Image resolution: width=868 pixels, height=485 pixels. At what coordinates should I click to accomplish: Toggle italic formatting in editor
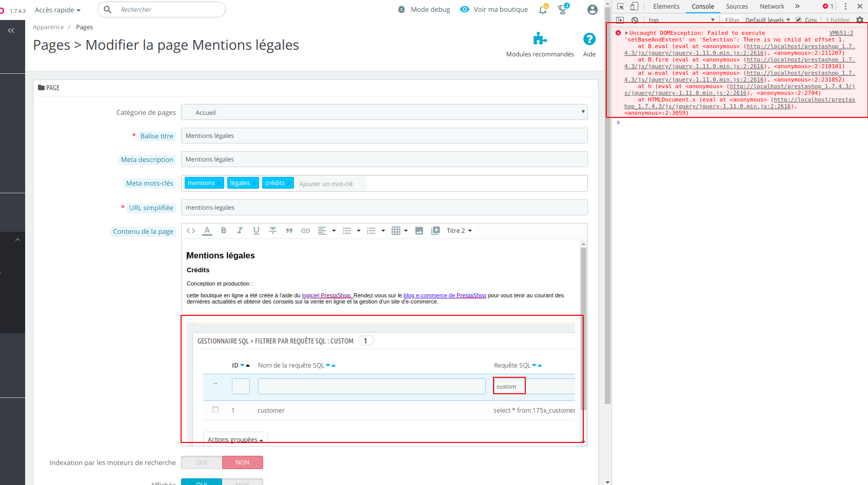[x=240, y=231]
